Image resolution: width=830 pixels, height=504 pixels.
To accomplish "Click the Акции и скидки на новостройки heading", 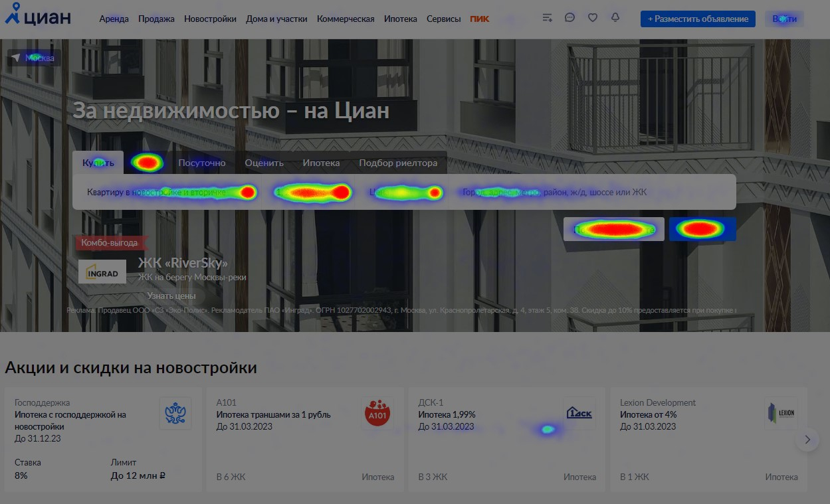I will pyautogui.click(x=131, y=367).
